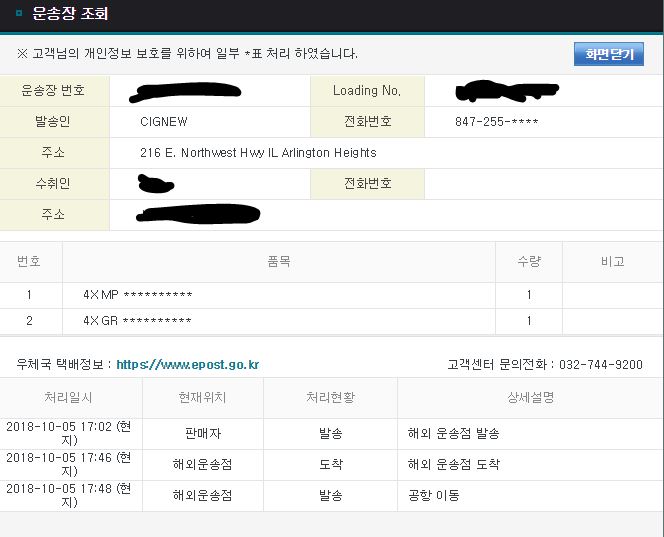Click the square icon beside 운송장 조회 title

click(20, 14)
